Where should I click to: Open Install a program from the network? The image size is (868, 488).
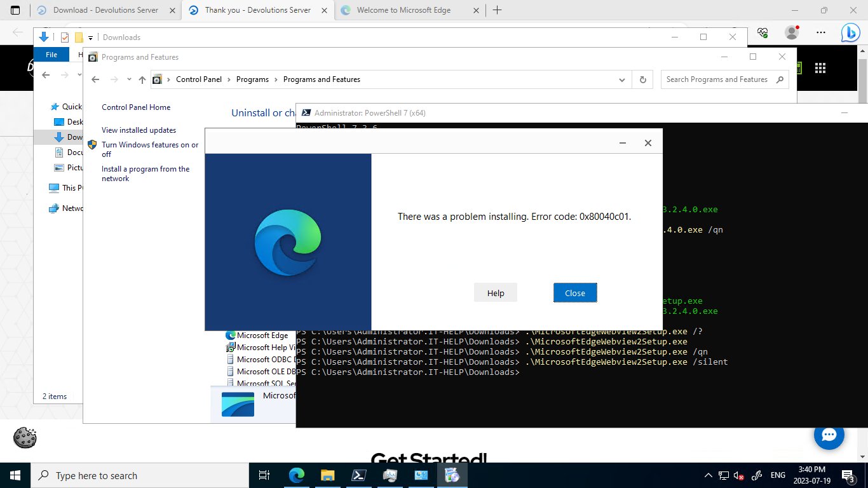pos(146,173)
